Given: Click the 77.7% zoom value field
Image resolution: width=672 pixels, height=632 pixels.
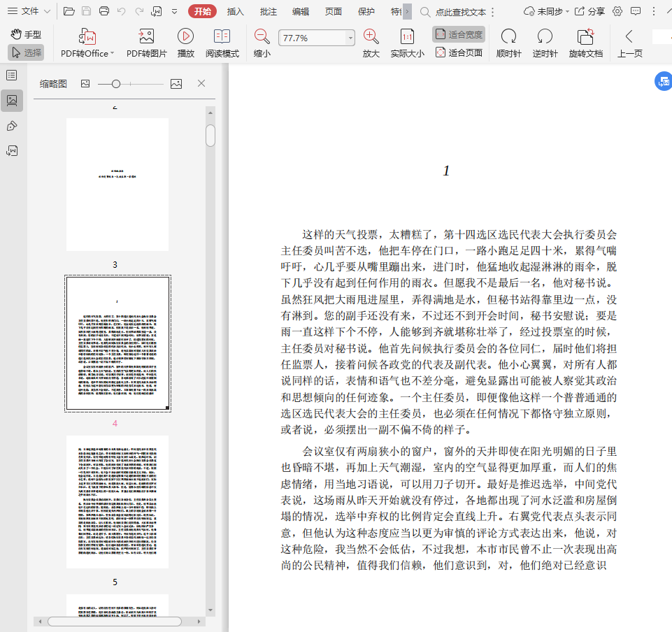Looking at the screenshot, I should click(312, 38).
